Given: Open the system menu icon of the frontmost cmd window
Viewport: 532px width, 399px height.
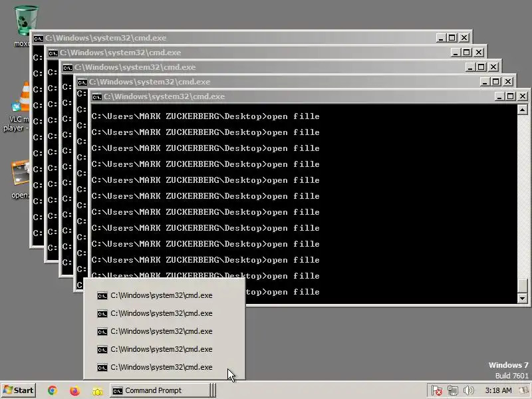Looking at the screenshot, I should (x=96, y=97).
